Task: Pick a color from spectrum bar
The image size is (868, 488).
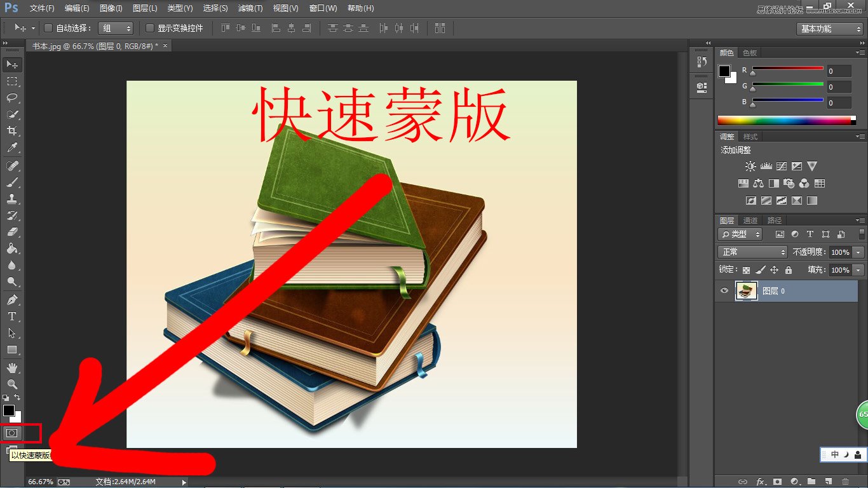Action: [787, 120]
